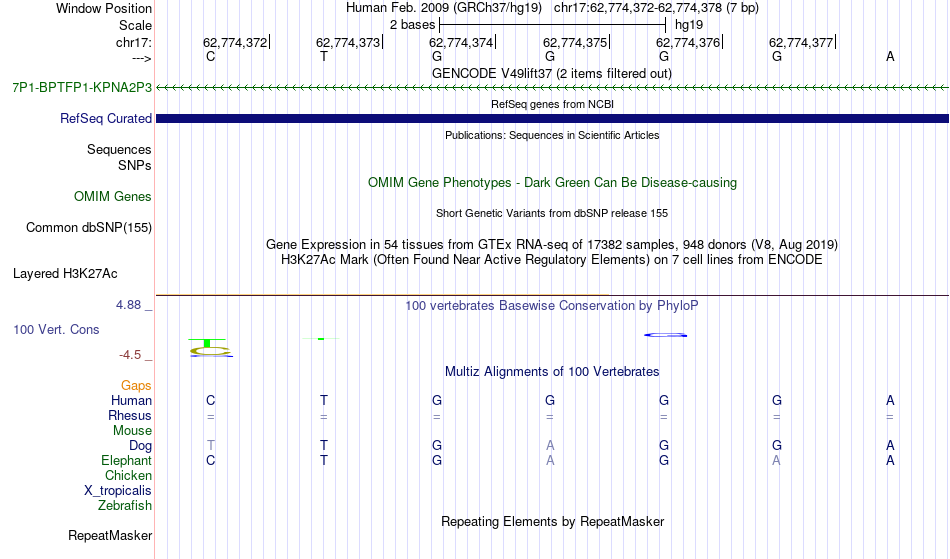Select the Zebrafish alignment row label
This screenshot has height=559, width=950.
[125, 505]
